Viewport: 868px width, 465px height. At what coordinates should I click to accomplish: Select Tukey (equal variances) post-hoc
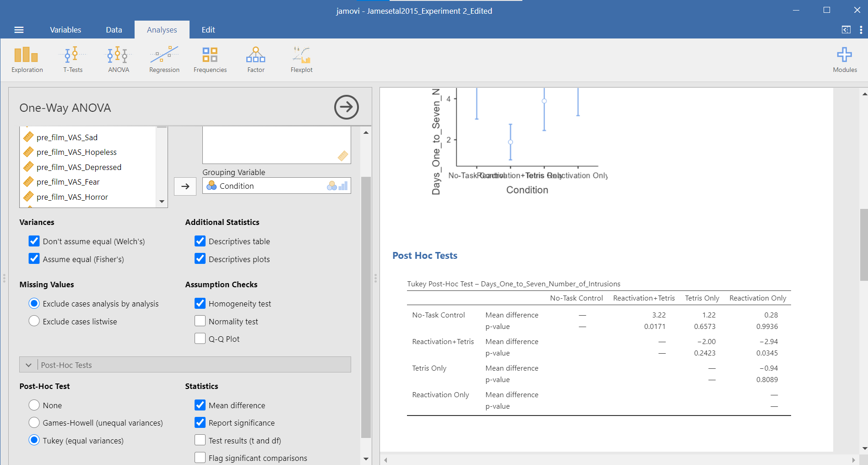click(34, 440)
